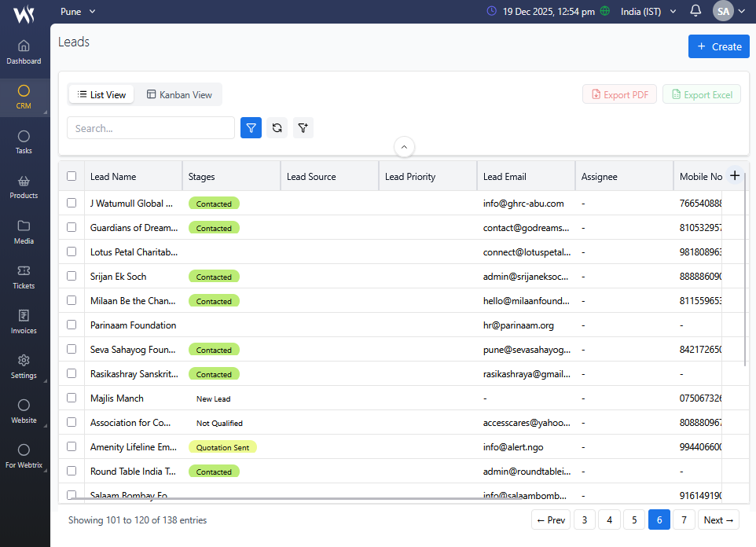Open the notifications bell
The image size is (756, 547).
coord(695,11)
